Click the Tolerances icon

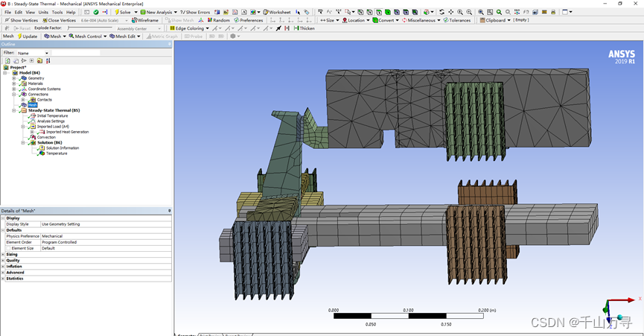pyautogui.click(x=457, y=20)
